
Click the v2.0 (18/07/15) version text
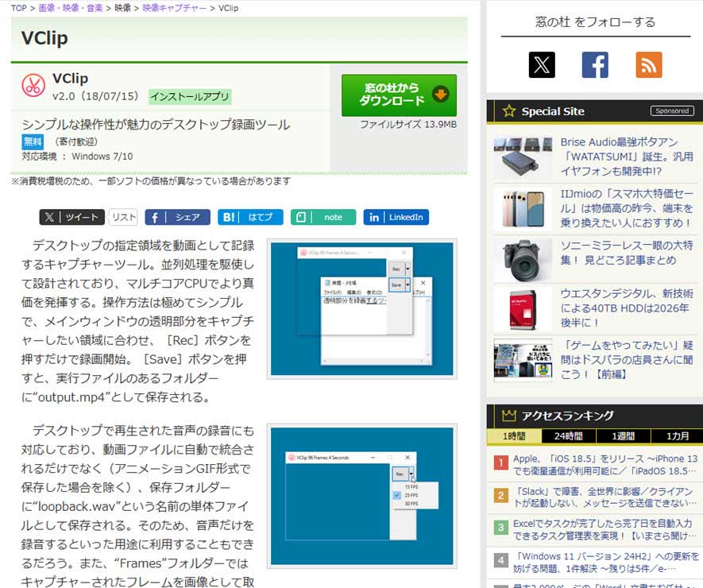coord(95,96)
